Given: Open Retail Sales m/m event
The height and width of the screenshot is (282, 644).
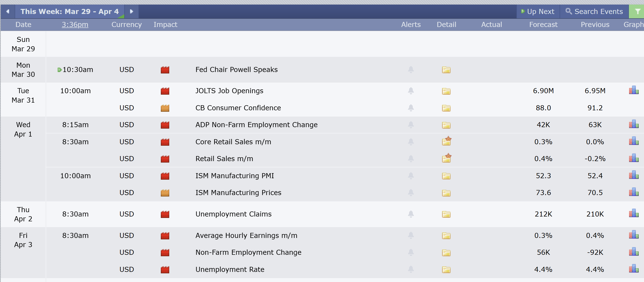Looking at the screenshot, I should pos(224,158).
